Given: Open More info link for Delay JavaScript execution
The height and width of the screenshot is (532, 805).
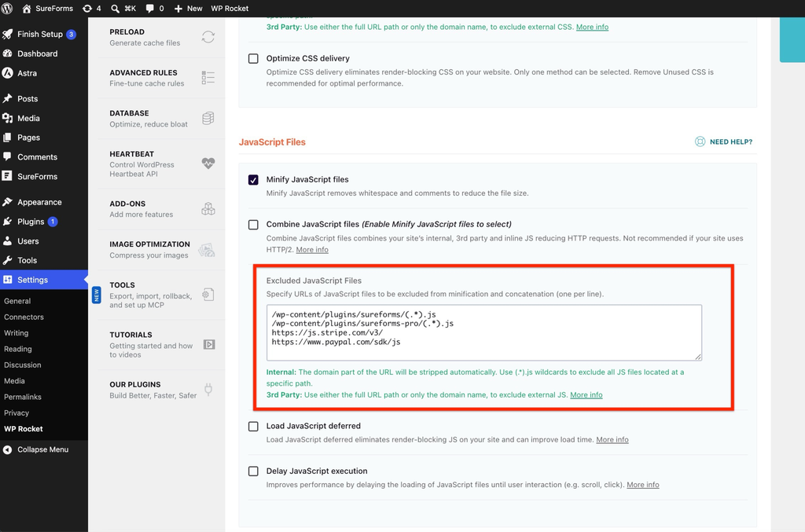Looking at the screenshot, I should click(643, 485).
